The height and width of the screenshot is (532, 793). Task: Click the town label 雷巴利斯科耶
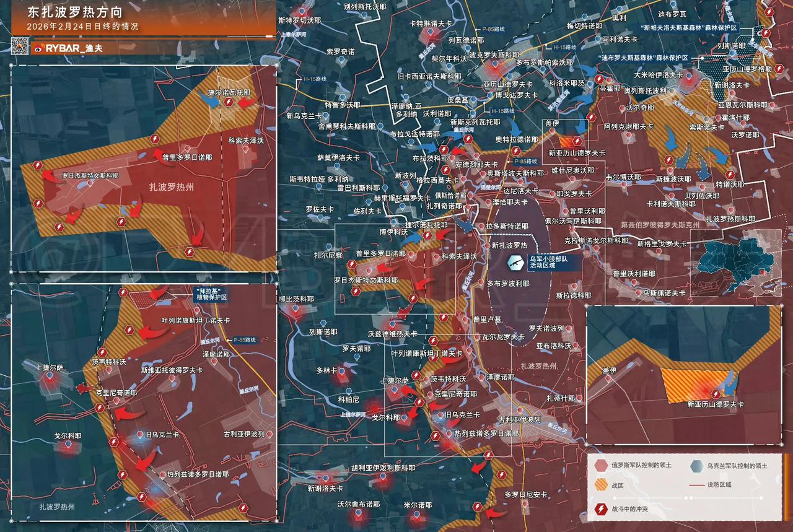pos(359,187)
